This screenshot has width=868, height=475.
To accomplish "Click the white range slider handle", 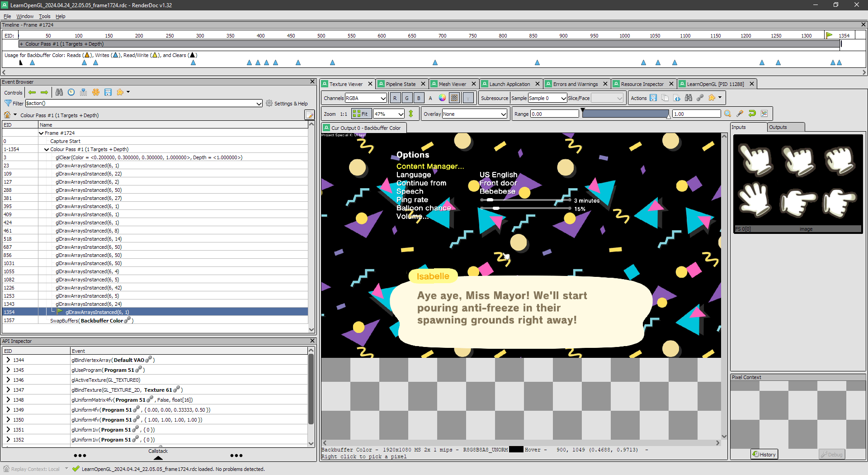I will [x=668, y=117].
